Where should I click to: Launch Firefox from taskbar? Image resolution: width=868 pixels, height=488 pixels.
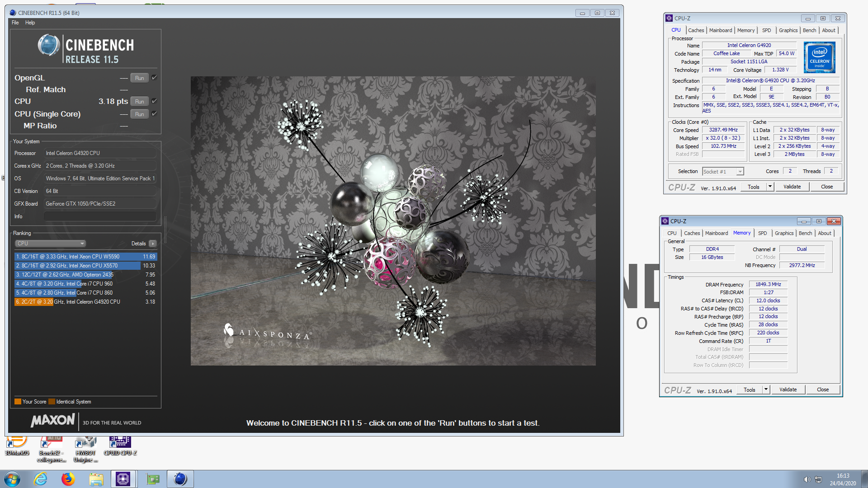68,479
